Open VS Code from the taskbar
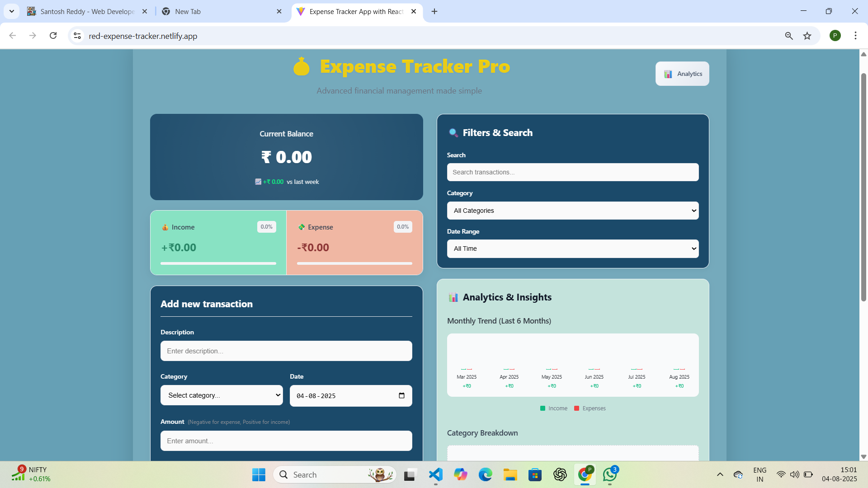Screen dimensions: 868x488 [x=435, y=474]
